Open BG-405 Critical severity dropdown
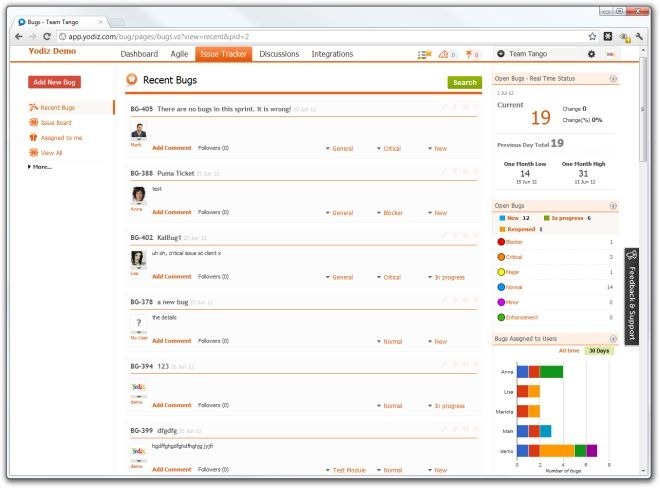 (x=389, y=149)
